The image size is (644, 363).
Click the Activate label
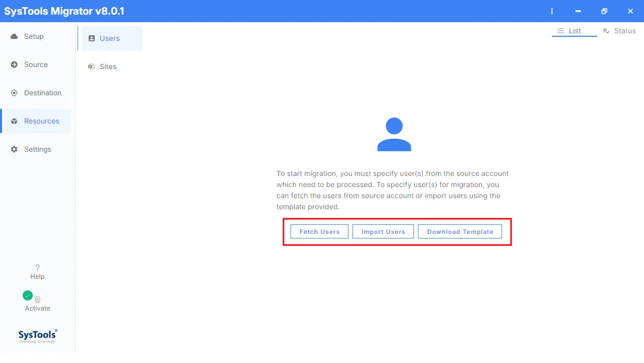(38, 308)
